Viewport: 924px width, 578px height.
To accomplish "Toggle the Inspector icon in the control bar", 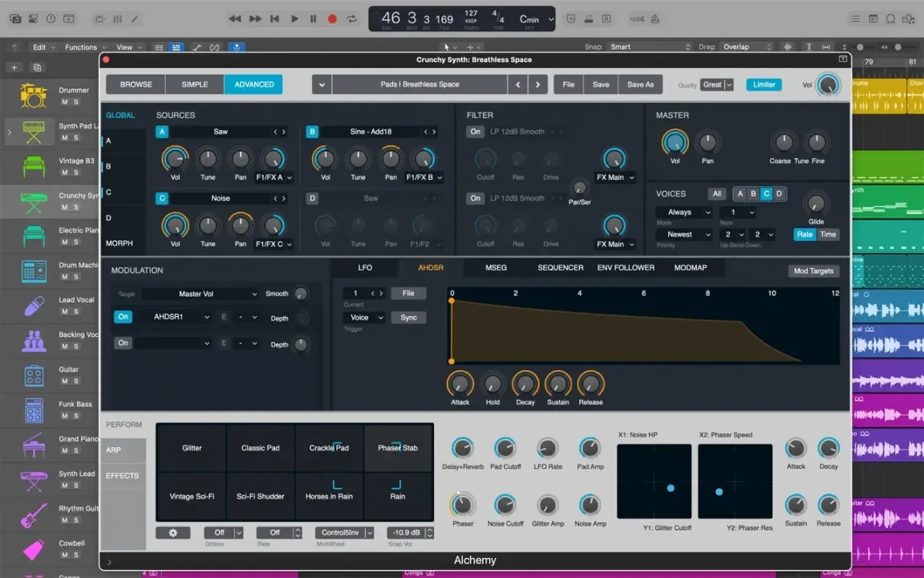I will [x=33, y=19].
